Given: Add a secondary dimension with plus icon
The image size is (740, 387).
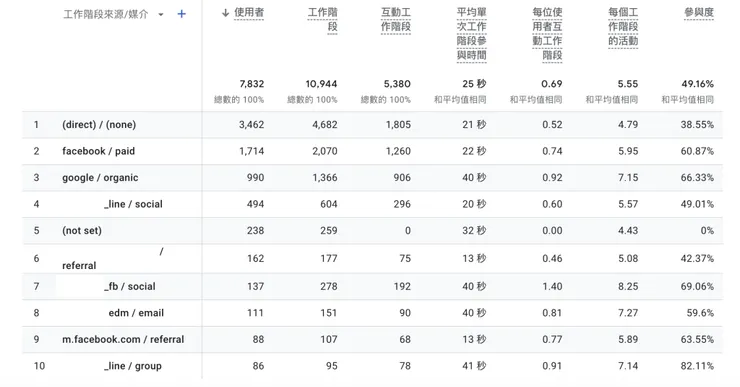Looking at the screenshot, I should 181,14.
